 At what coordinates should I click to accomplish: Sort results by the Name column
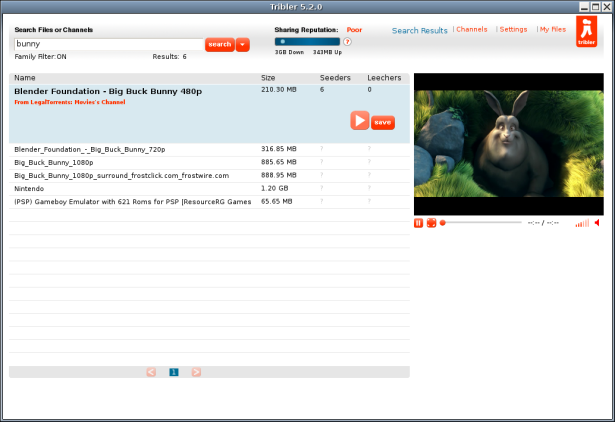click(x=25, y=78)
